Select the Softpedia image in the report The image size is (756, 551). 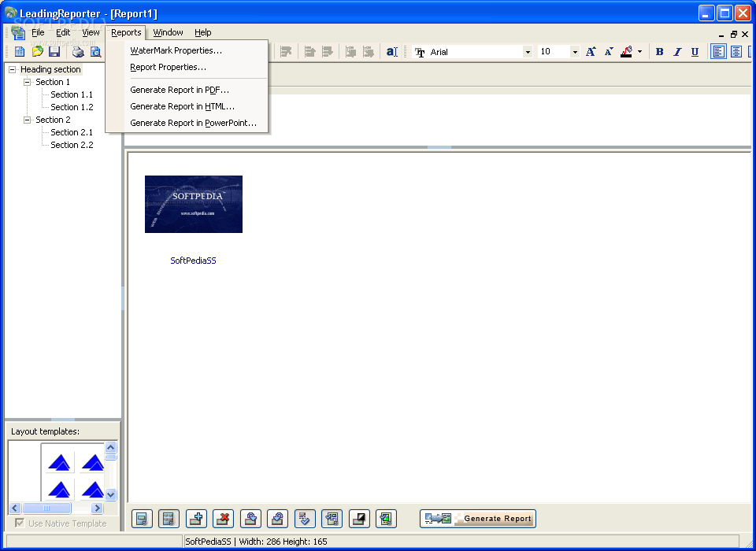point(194,205)
